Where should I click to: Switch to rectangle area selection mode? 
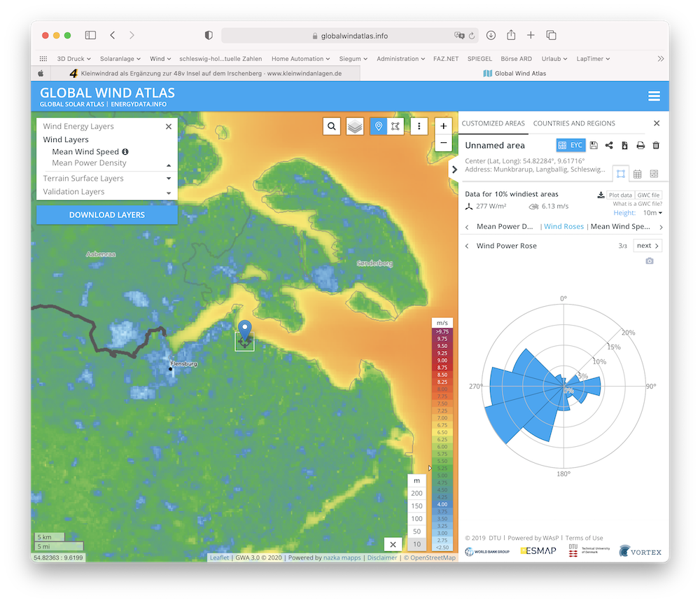pyautogui.click(x=395, y=126)
